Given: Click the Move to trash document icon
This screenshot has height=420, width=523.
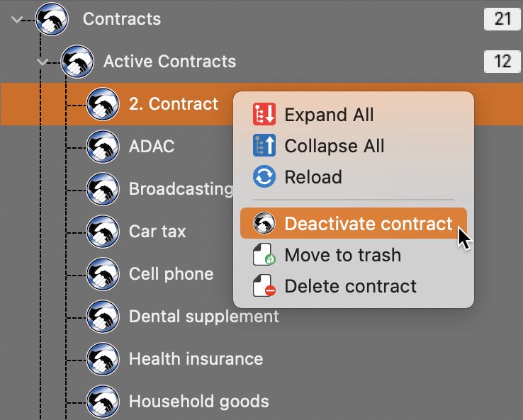Looking at the screenshot, I should (x=264, y=254).
